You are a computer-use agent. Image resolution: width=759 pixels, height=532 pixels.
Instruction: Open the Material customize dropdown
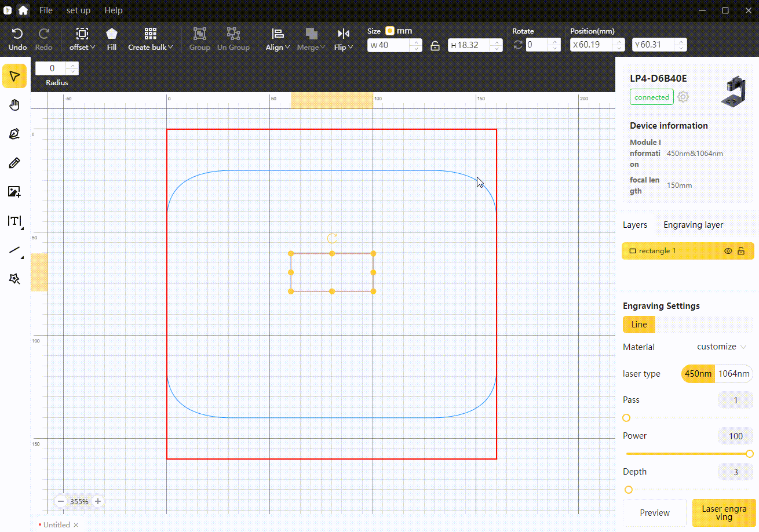point(721,347)
